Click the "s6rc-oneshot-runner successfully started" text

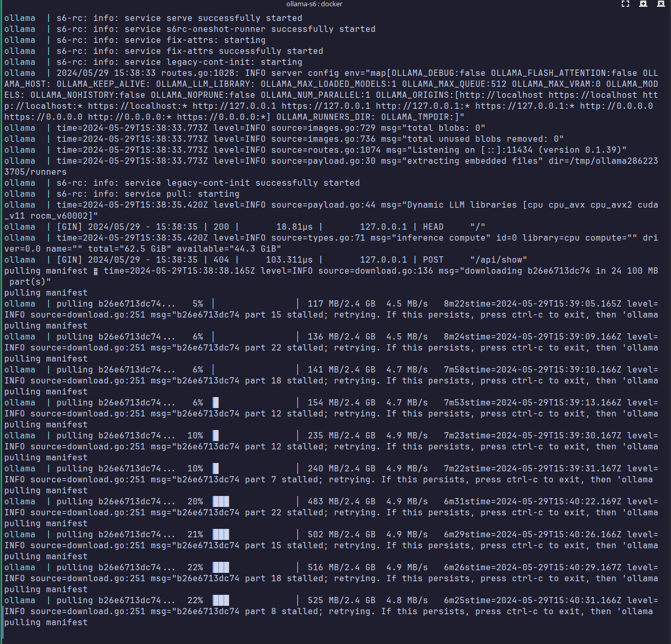coord(271,29)
